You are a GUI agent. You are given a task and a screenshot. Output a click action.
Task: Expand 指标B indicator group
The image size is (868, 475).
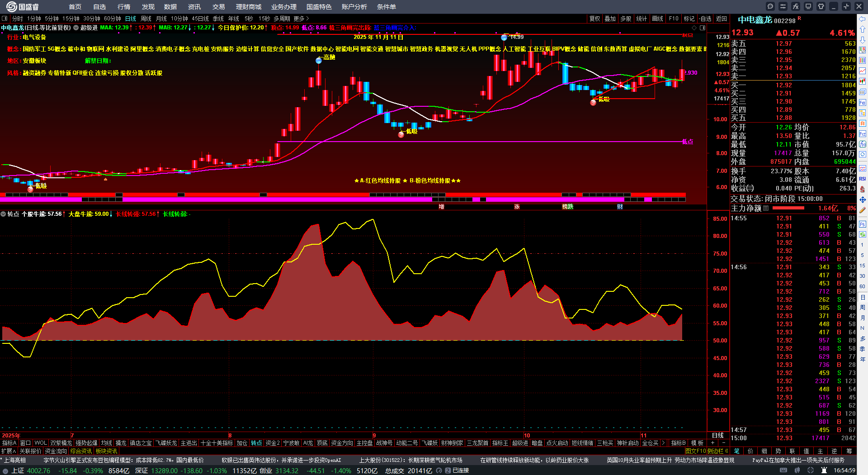(678, 443)
